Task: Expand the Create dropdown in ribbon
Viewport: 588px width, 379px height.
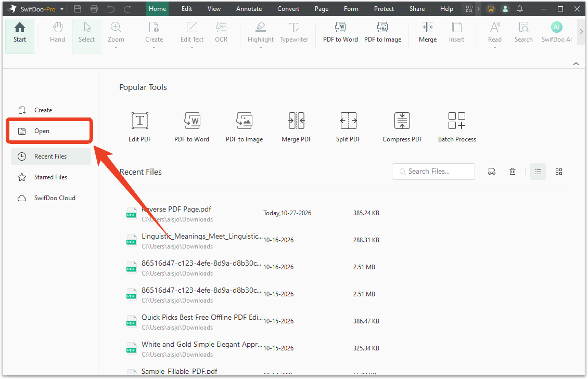Action: click(154, 48)
